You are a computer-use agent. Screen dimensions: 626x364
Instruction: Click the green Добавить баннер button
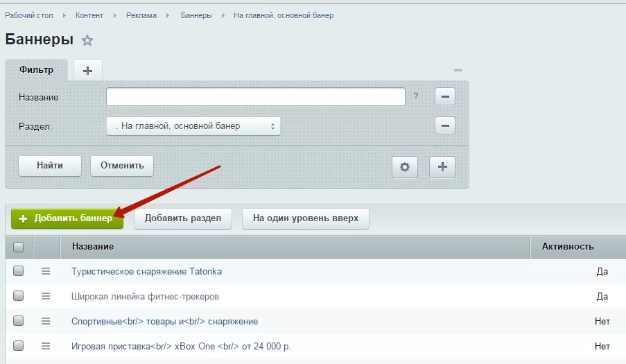tap(67, 218)
